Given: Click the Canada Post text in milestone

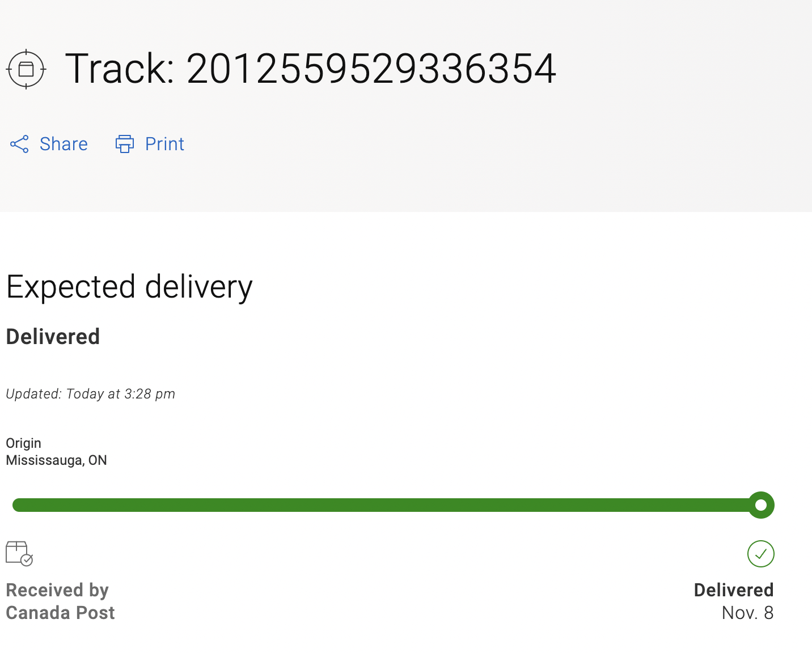Looking at the screenshot, I should click(60, 613).
